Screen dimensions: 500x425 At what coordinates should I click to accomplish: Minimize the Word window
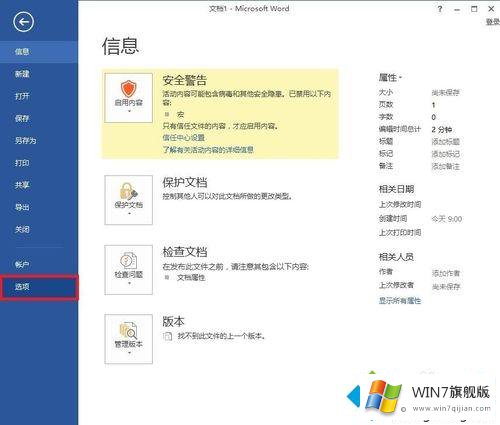click(457, 9)
